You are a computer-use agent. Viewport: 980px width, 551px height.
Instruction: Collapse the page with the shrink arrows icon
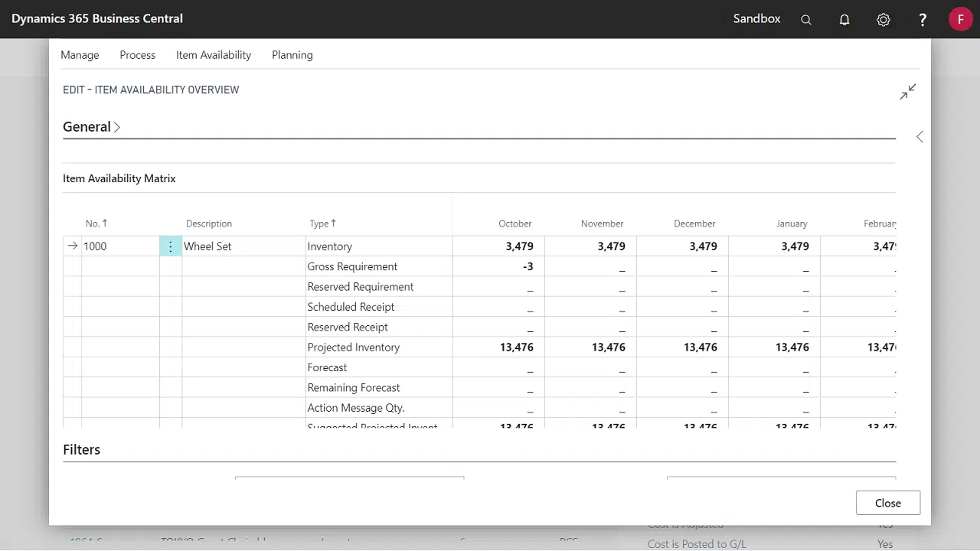point(908,92)
